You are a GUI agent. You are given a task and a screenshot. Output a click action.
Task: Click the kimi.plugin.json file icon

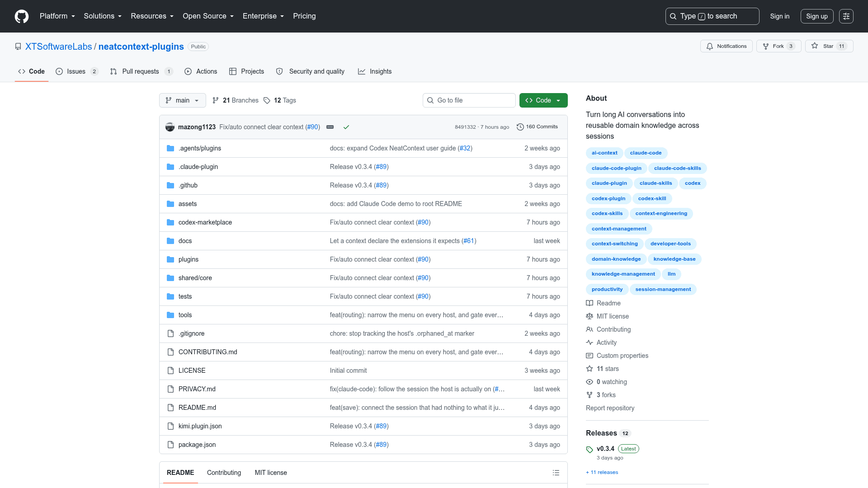170,426
